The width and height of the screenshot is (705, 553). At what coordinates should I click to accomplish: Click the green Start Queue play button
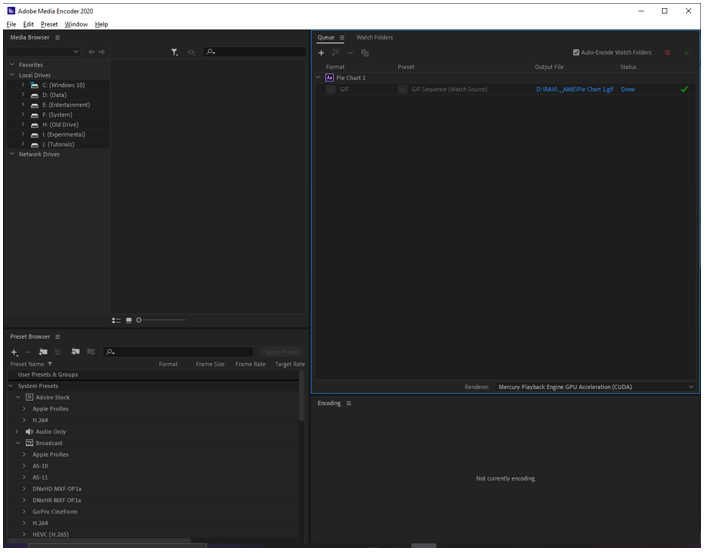click(687, 53)
